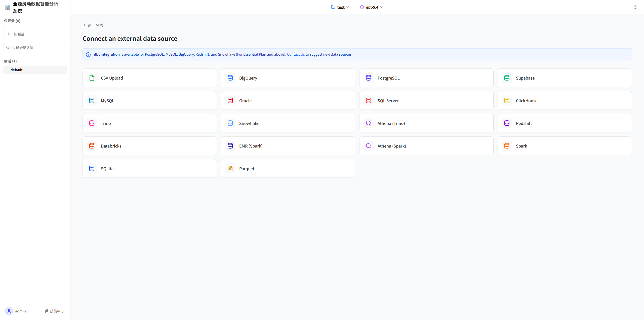
Task: Click the Athena (Spark) search icon
Action: (369, 146)
